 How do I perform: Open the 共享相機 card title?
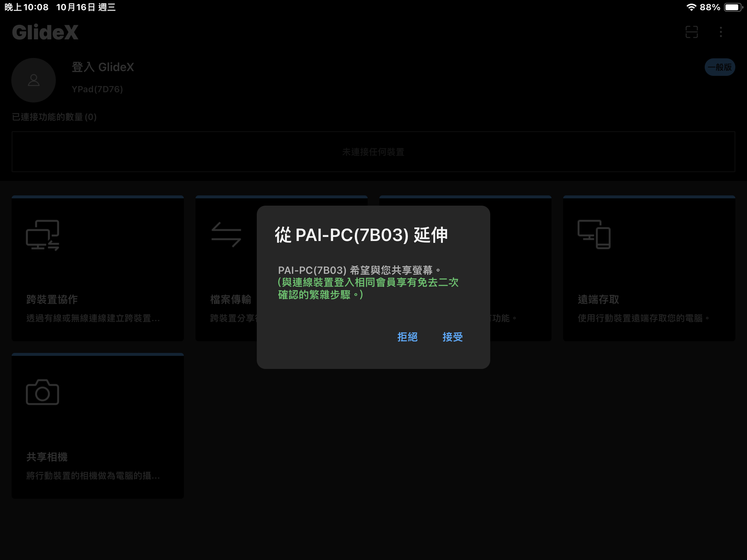pyautogui.click(x=47, y=457)
